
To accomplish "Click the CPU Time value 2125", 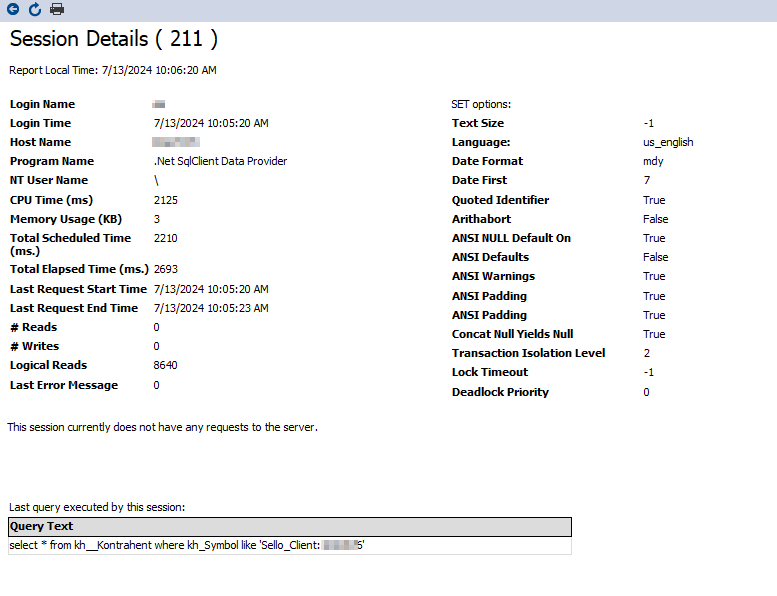I will (166, 200).
